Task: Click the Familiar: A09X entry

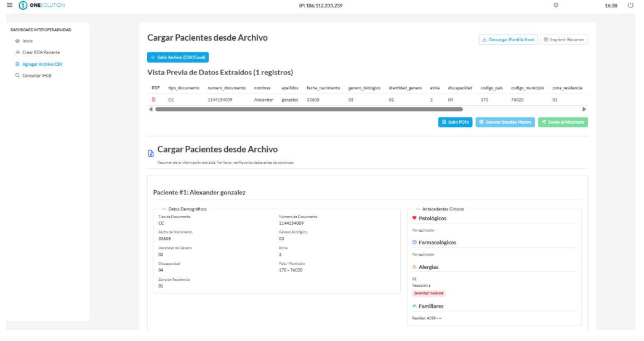Action: pyautogui.click(x=427, y=318)
